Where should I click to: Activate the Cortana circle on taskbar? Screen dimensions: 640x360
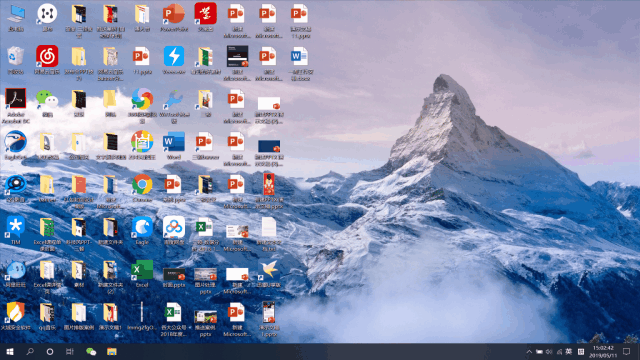[50, 351]
